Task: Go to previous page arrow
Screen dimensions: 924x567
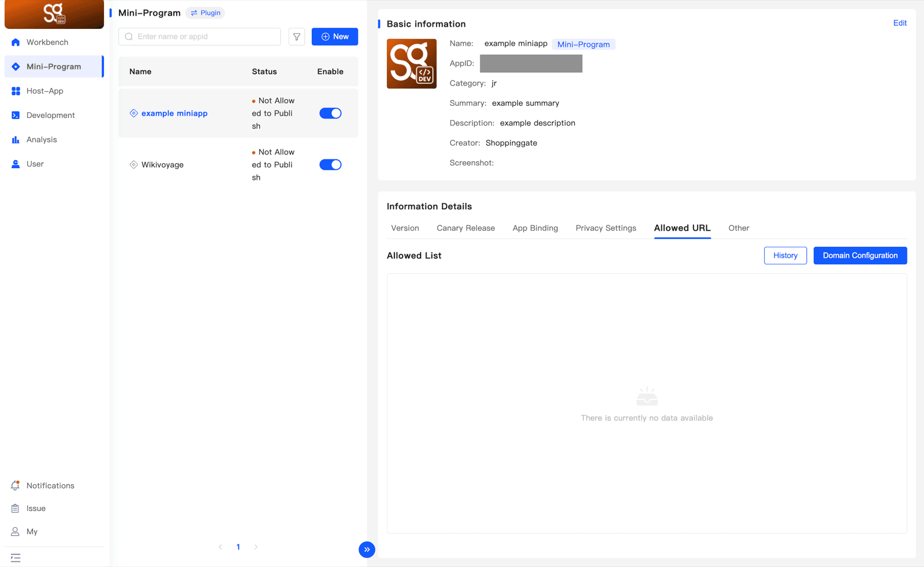Action: [x=220, y=547]
